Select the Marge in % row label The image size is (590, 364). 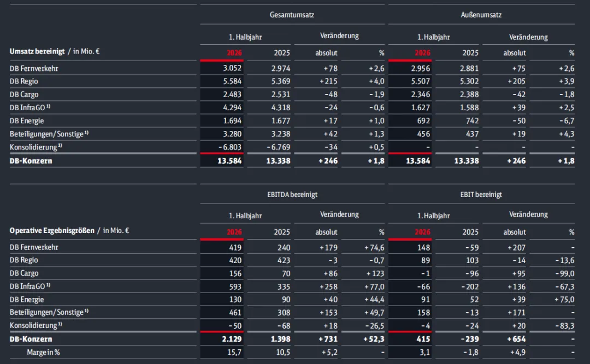(x=43, y=353)
